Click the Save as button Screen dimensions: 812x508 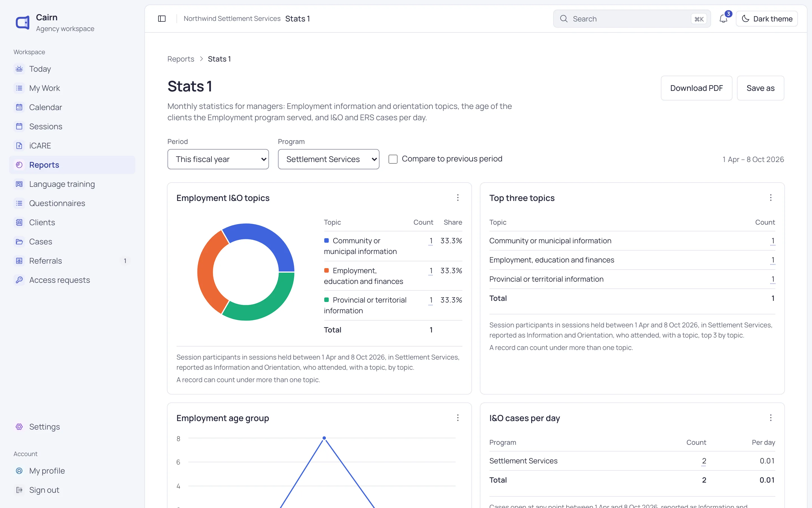760,88
